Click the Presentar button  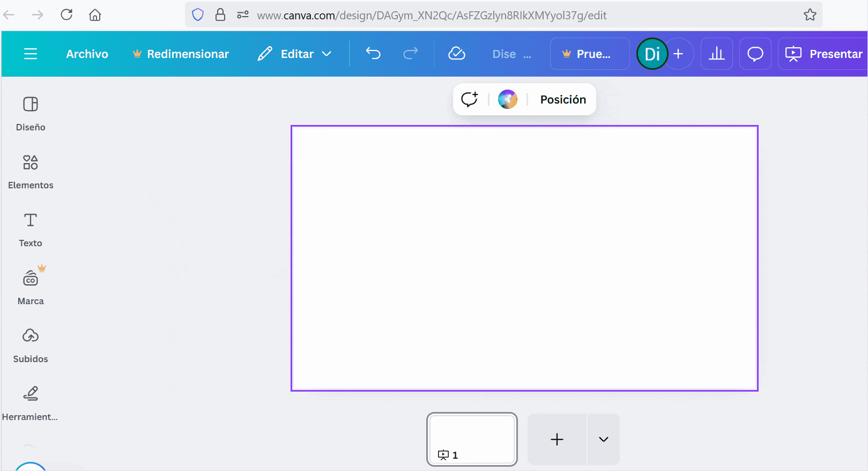pyautogui.click(x=824, y=54)
